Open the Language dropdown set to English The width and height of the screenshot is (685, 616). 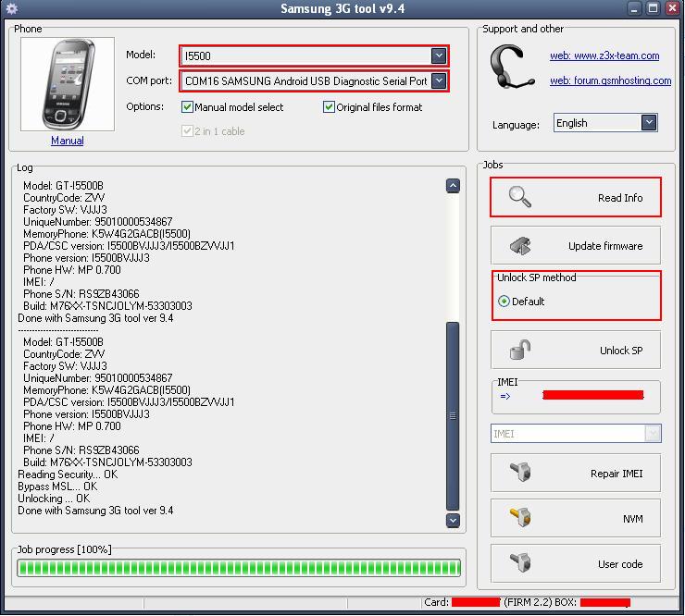[649, 123]
